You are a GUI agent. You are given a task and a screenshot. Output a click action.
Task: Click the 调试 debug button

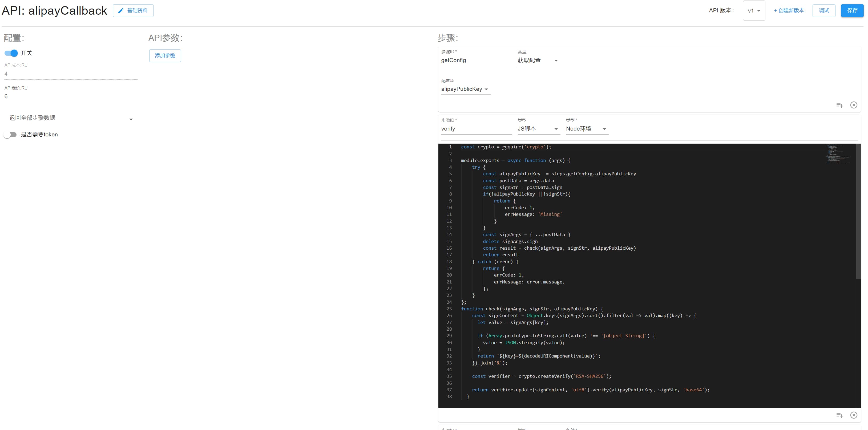click(824, 11)
